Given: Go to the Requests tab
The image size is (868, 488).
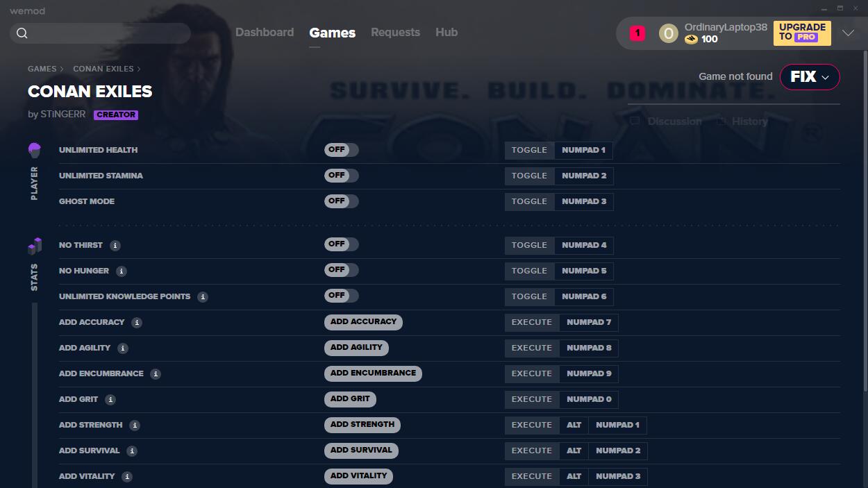Looking at the screenshot, I should pos(395,33).
